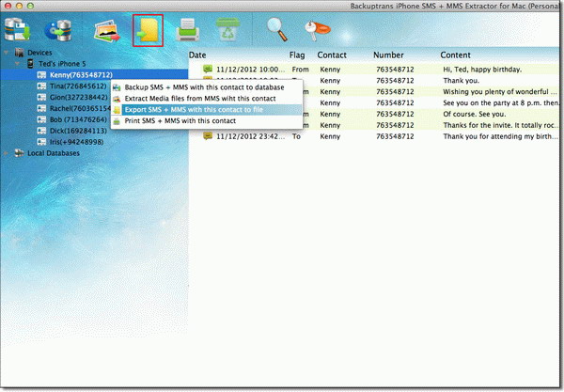Select message 'Thank you.'
Viewport: 564px width, 392px height.
tap(462, 81)
